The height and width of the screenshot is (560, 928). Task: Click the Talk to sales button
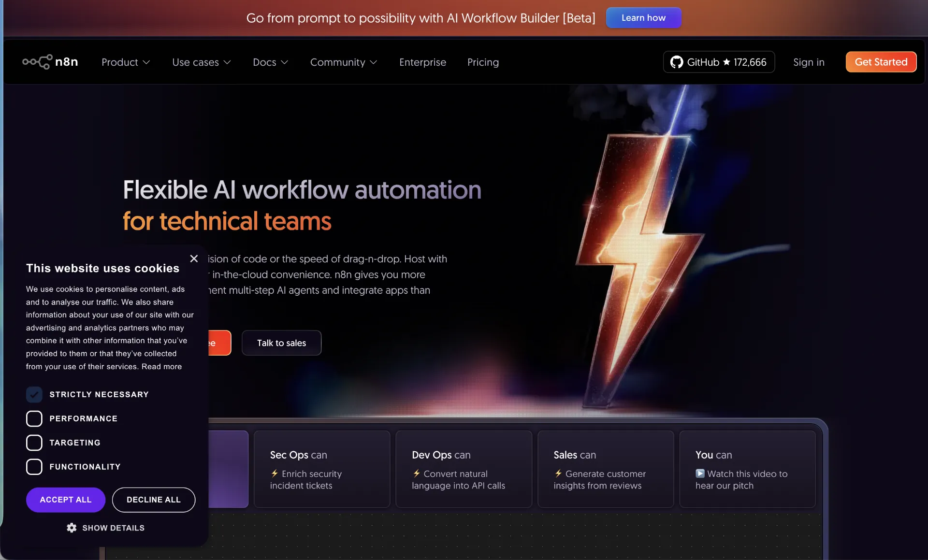click(281, 343)
